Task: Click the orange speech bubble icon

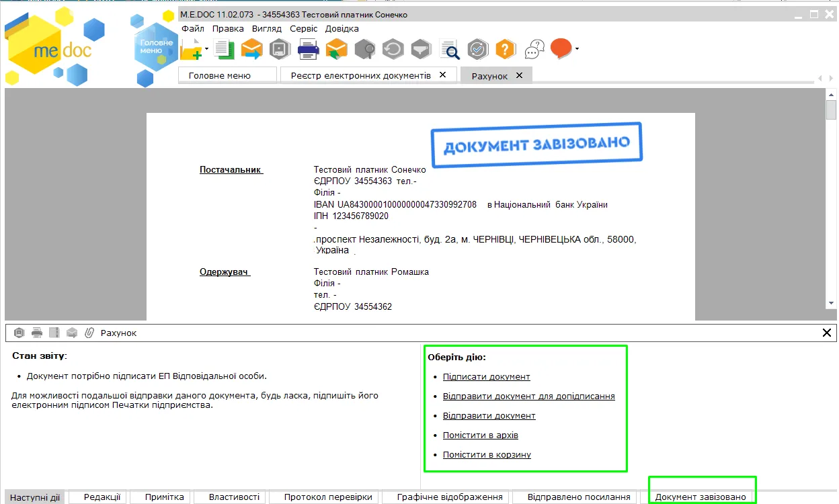Action: tap(561, 48)
